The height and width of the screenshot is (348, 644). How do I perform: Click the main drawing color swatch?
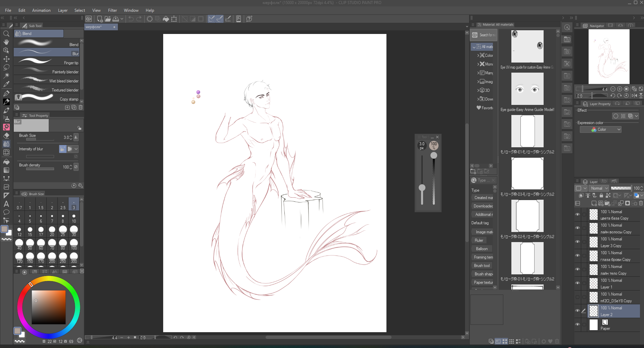pos(4,229)
